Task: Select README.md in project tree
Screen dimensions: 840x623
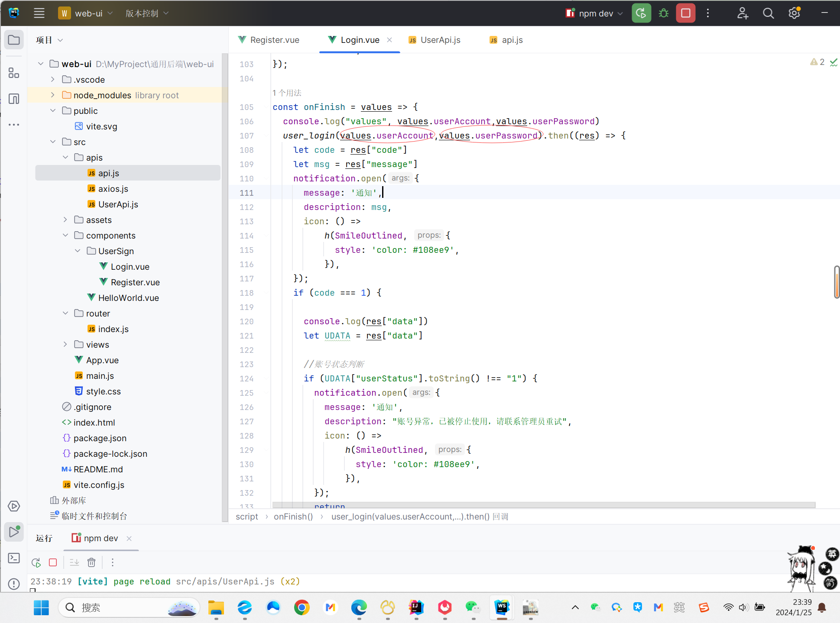Action: coord(98,469)
